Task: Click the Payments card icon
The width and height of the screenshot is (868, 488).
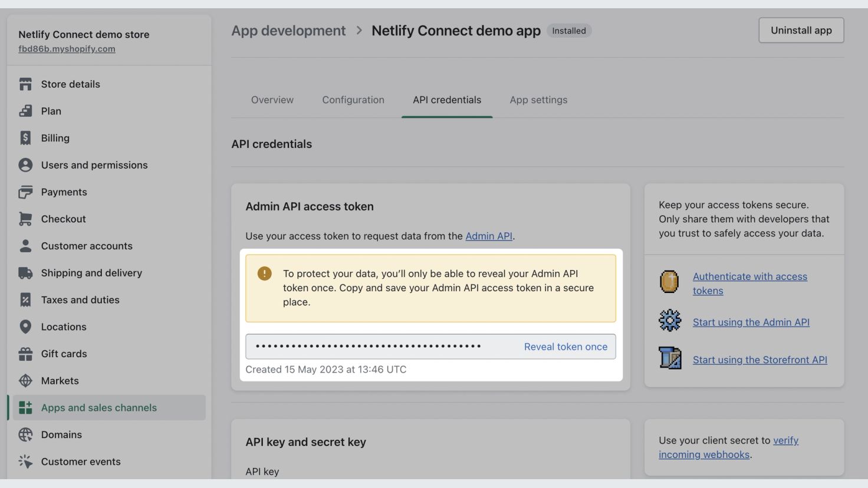Action: tap(25, 192)
